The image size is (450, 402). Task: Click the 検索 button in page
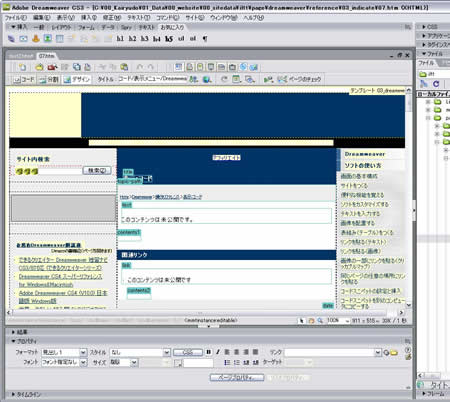(x=97, y=171)
